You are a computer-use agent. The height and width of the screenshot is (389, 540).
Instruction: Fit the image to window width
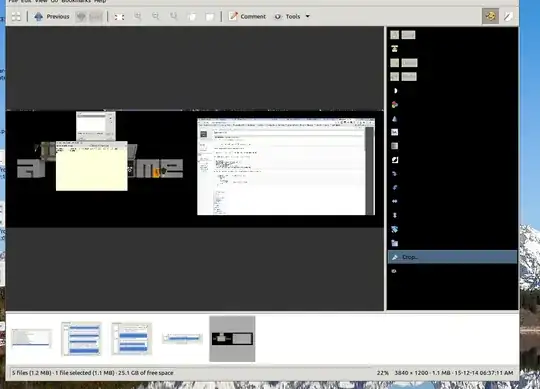210,16
